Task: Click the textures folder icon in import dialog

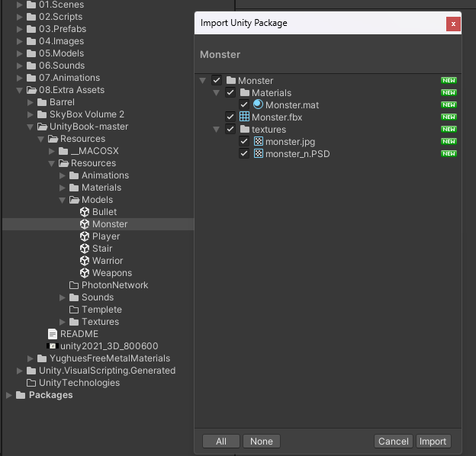Action: 245,129
